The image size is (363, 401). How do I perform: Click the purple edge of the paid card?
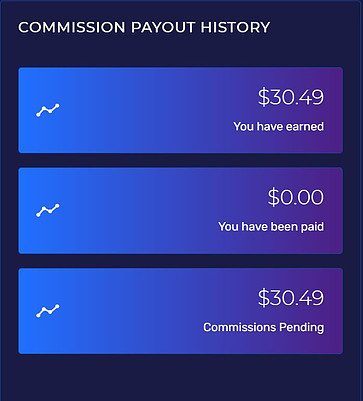tap(335, 211)
